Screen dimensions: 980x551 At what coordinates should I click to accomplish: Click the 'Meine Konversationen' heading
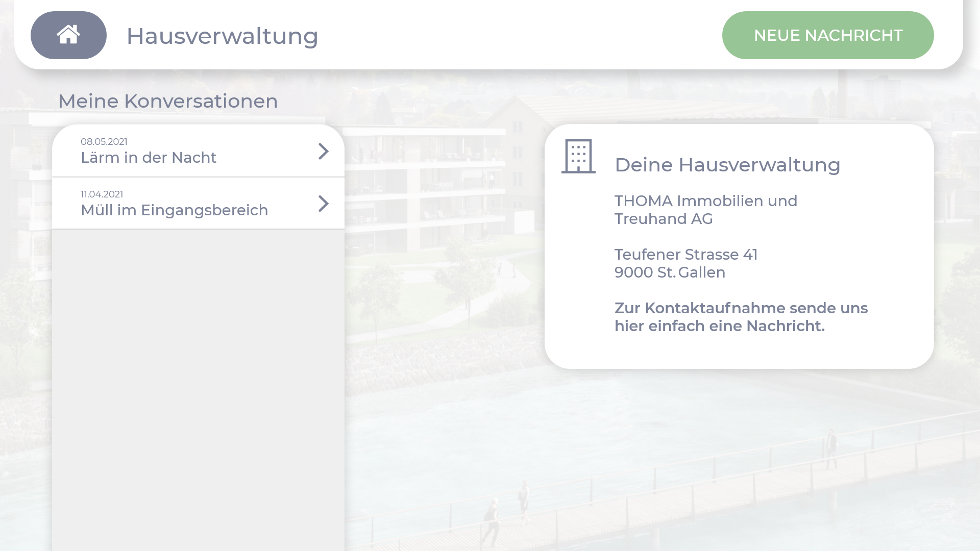tap(168, 101)
